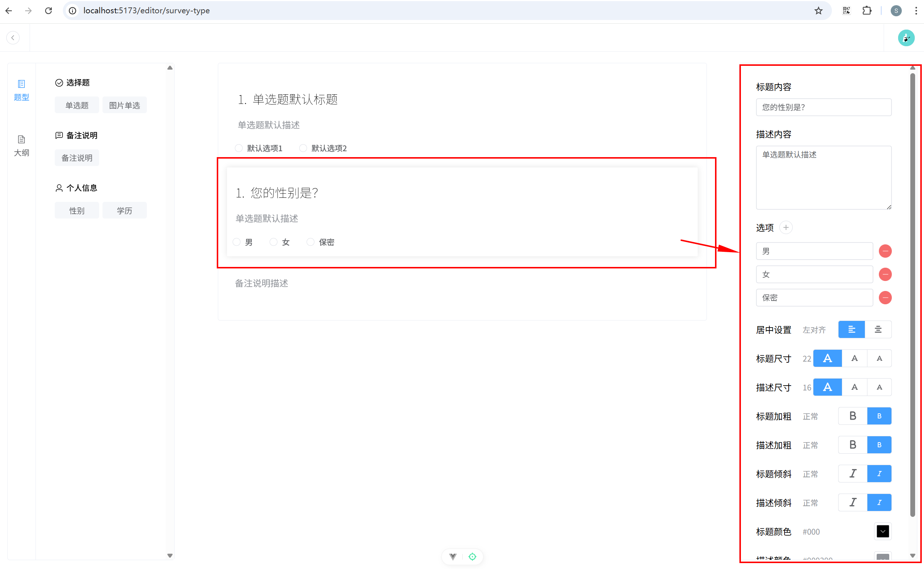The width and height of the screenshot is (924, 569).
Task: Open the 标题颜色 color picker dropdown
Action: point(883,531)
